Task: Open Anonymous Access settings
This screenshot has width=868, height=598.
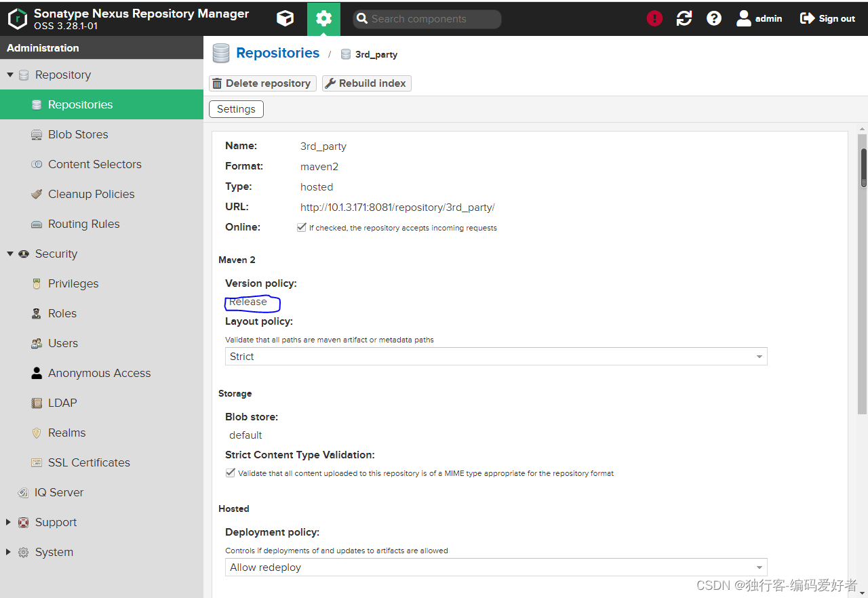Action: point(99,373)
